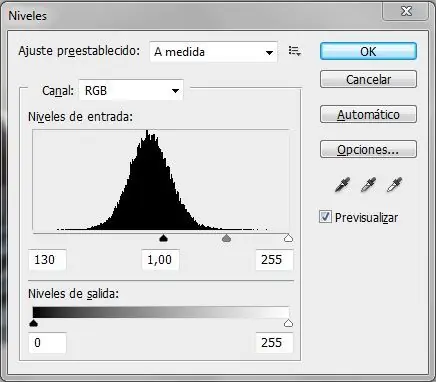Click the Canal label
Viewport: 436px width, 382px height.
(58, 90)
